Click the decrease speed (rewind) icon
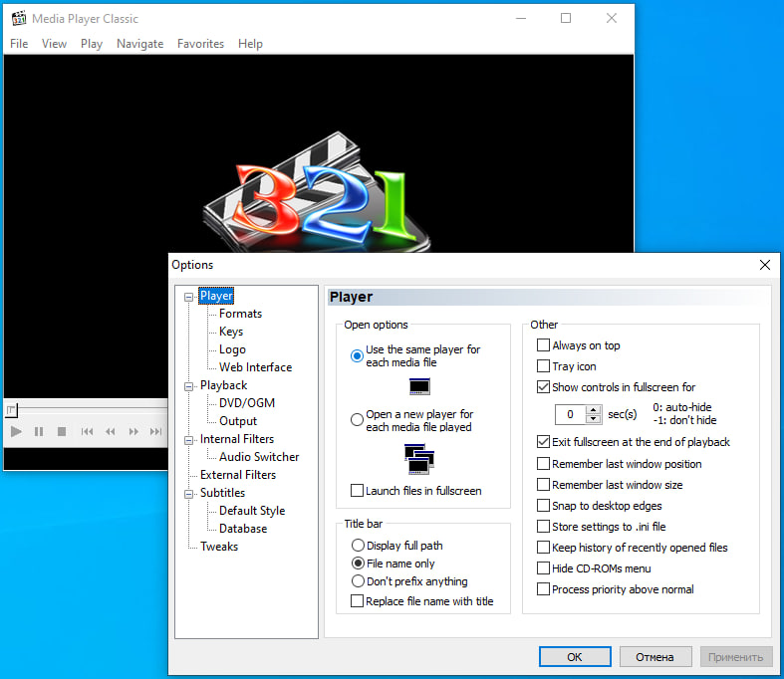The image size is (784, 679). click(x=110, y=431)
